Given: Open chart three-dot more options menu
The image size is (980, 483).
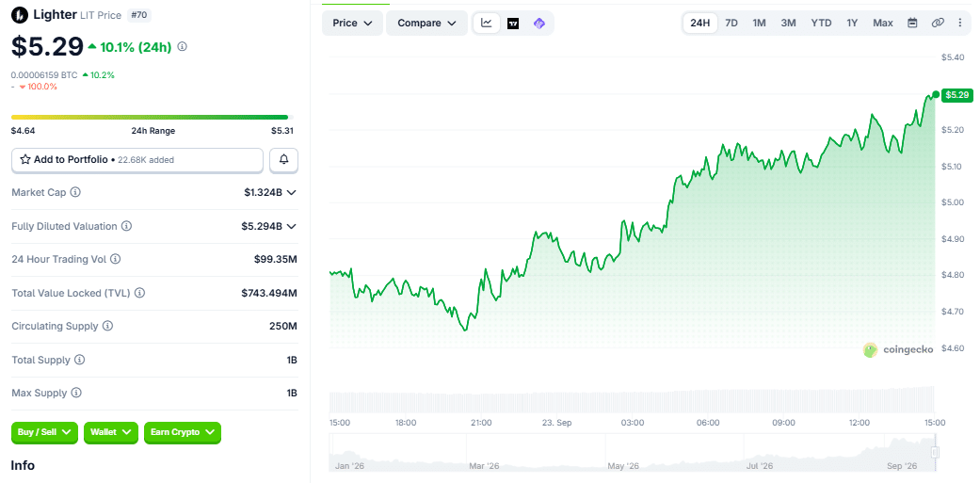Looking at the screenshot, I should click(960, 24).
